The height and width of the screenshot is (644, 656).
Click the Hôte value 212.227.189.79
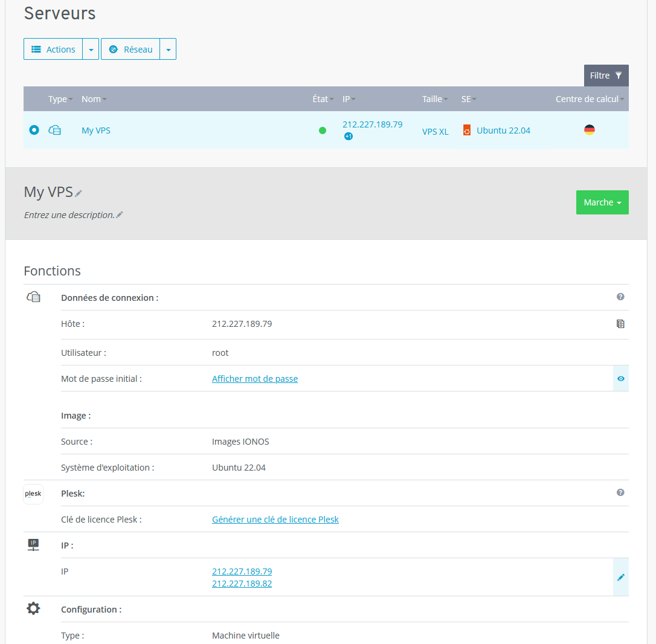click(x=242, y=323)
